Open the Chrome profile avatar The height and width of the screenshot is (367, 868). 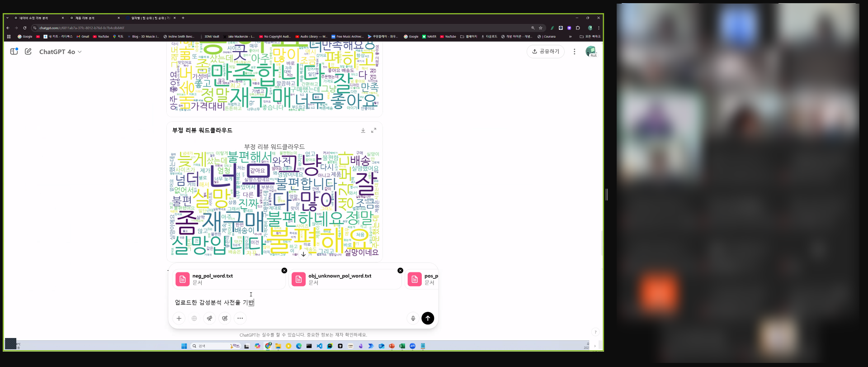click(x=590, y=28)
